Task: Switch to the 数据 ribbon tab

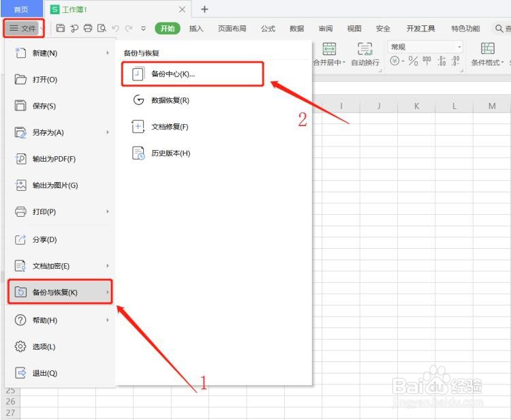Action: pyautogui.click(x=296, y=29)
